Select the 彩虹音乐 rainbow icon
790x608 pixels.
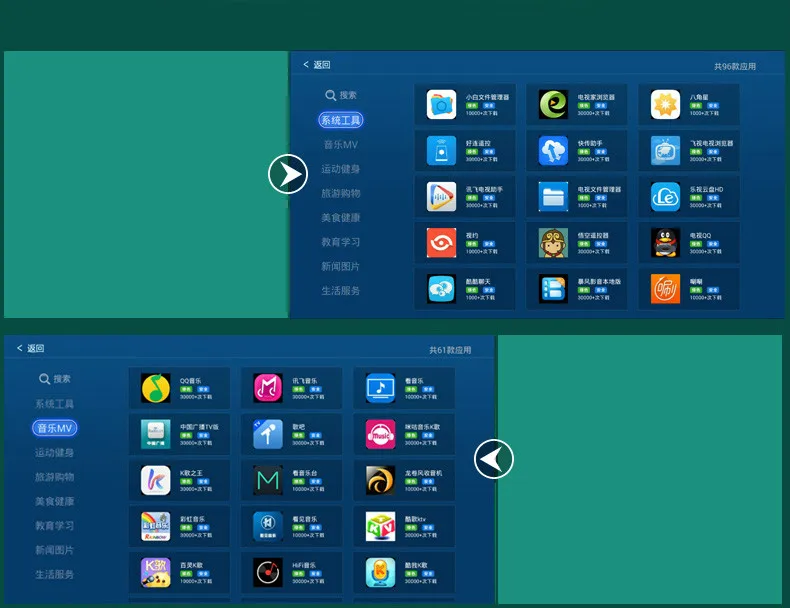point(156,526)
